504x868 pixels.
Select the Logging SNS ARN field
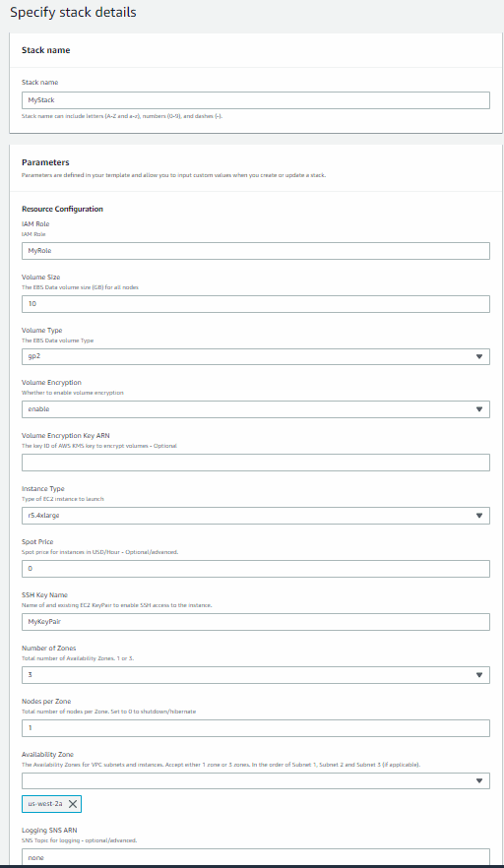click(256, 857)
